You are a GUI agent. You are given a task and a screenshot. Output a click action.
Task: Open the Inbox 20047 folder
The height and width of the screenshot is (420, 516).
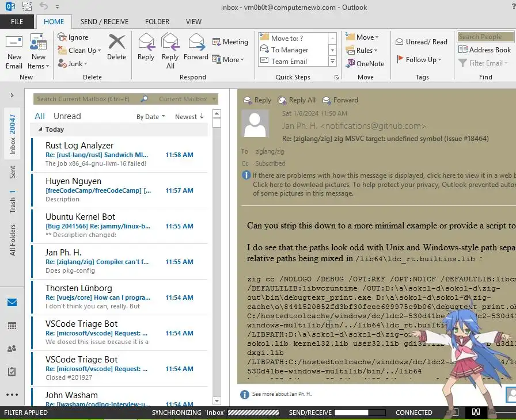(x=12, y=134)
